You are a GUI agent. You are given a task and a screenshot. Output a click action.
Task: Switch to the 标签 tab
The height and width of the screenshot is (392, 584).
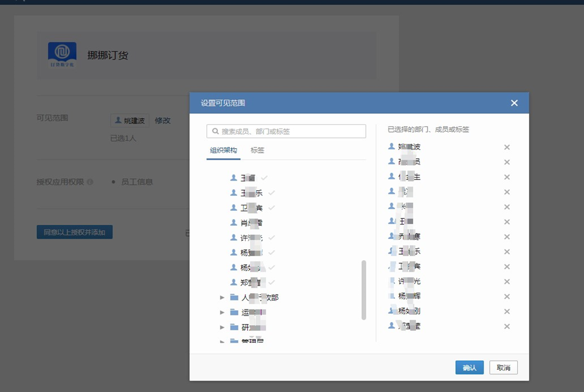point(257,151)
